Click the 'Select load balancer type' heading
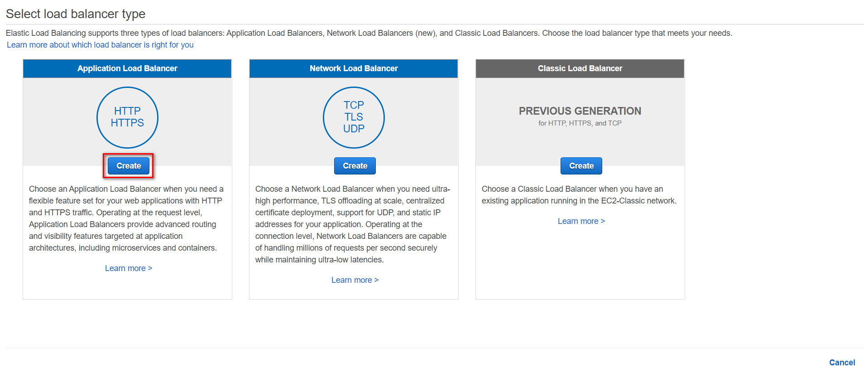868x373 pixels. click(76, 14)
